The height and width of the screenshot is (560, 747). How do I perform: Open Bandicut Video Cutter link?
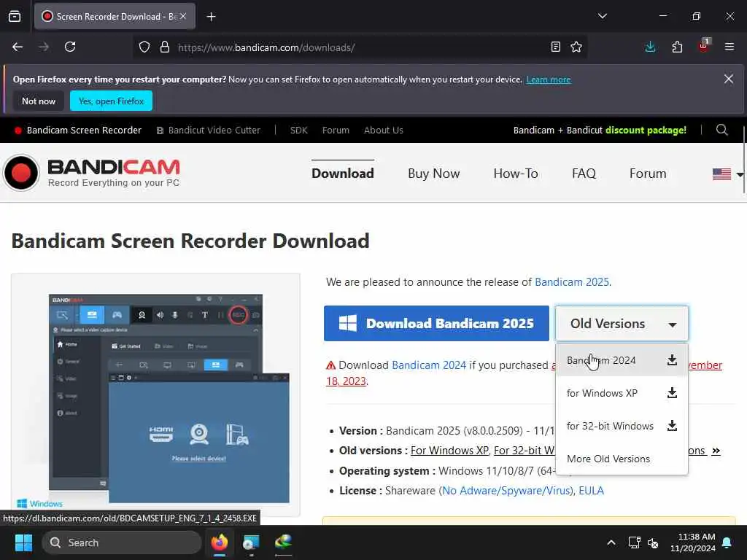point(209,130)
